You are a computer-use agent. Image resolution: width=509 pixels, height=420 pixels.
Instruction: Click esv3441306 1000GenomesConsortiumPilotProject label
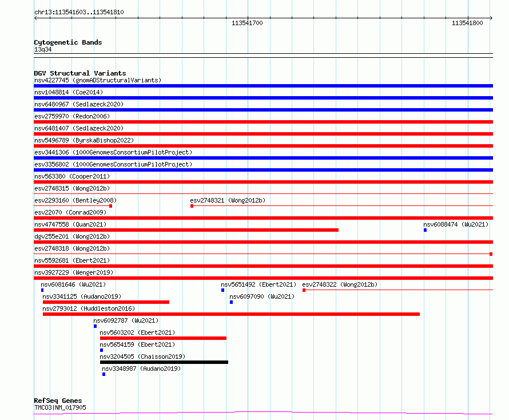tap(113, 152)
